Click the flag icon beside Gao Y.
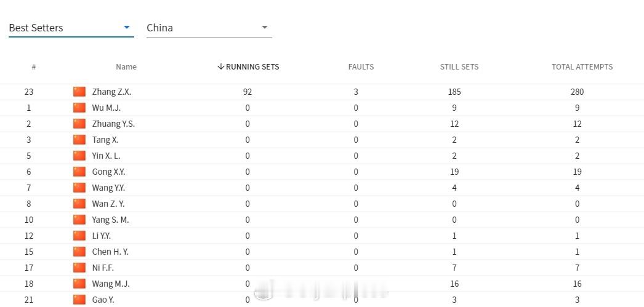 pyautogui.click(x=79, y=300)
